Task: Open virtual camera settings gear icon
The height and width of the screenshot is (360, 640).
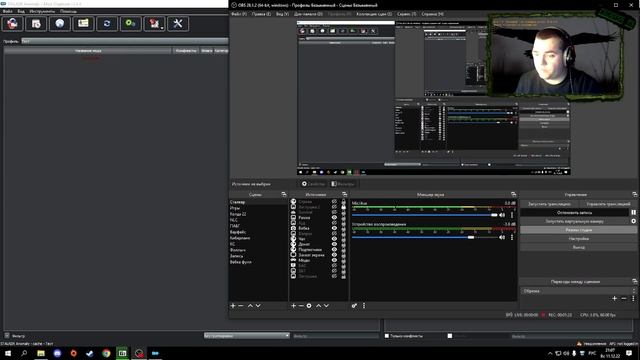Action: tap(633, 221)
